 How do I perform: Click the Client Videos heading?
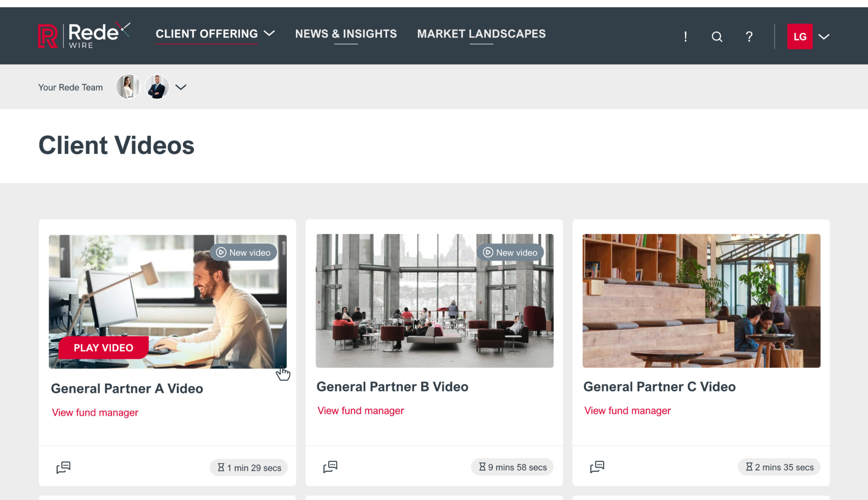point(117,145)
